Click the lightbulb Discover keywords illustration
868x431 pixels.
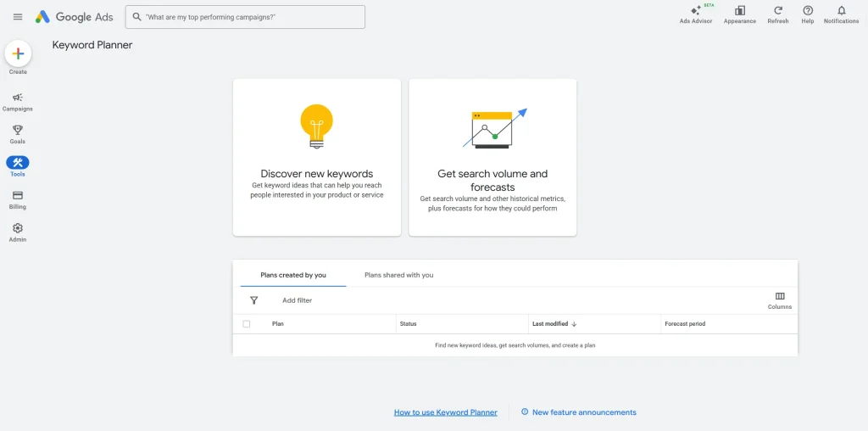point(317,126)
